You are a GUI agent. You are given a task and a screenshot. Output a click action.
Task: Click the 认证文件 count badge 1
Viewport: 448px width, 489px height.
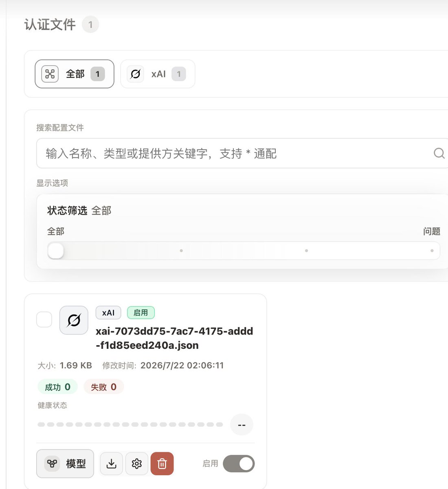(x=90, y=24)
